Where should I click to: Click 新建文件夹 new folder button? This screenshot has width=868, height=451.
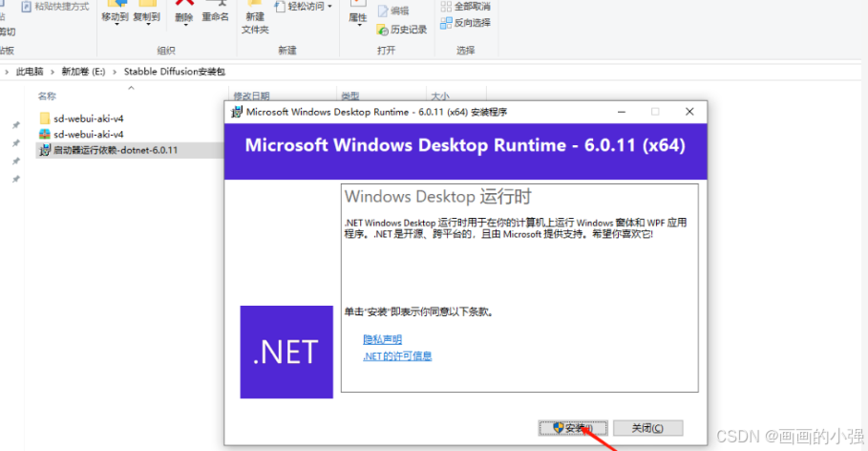(x=255, y=18)
